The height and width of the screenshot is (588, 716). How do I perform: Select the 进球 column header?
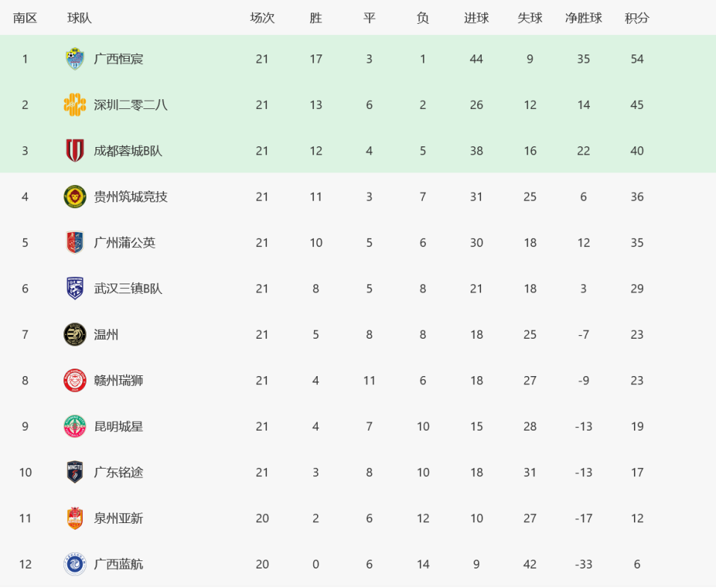477,18
